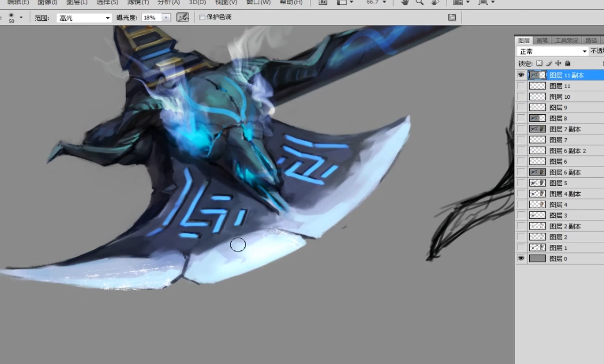The width and height of the screenshot is (604, 364).
Task: Select the layer named 图层 10
Action: coord(560,97)
